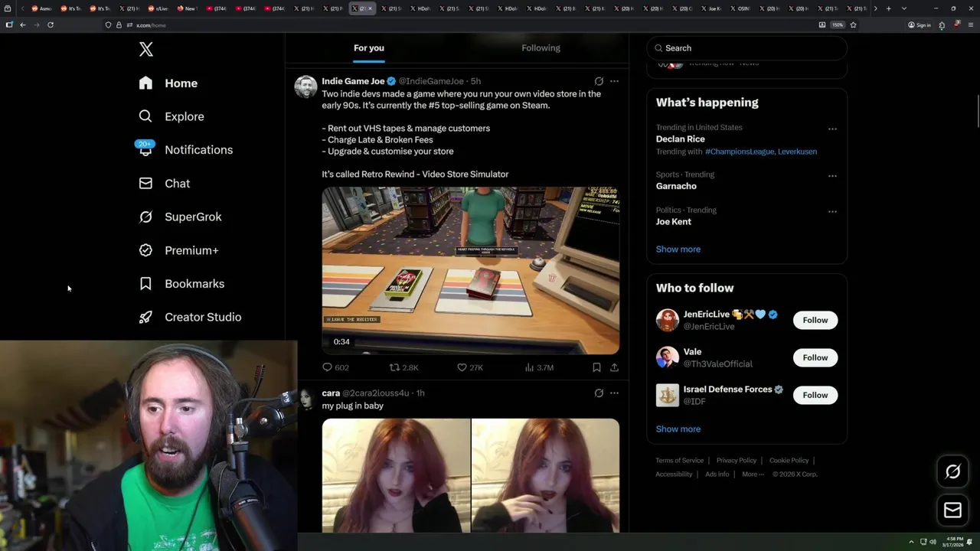The width and height of the screenshot is (980, 551).
Task: Open more options for Declan Rice trend
Action: 832,129
